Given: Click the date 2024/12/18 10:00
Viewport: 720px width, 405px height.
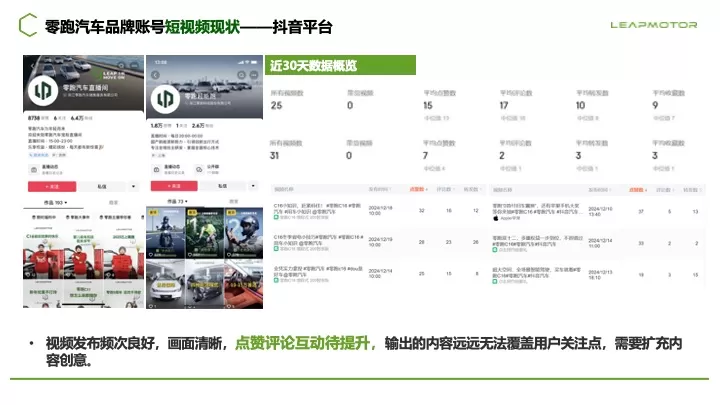Looking at the screenshot, I should 381,210.
